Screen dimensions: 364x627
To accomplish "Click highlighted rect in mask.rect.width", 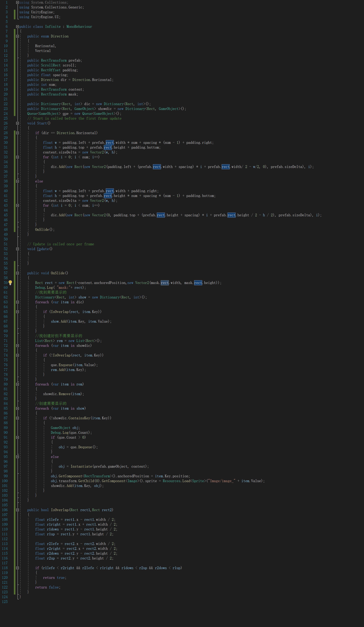I will click(165, 283).
